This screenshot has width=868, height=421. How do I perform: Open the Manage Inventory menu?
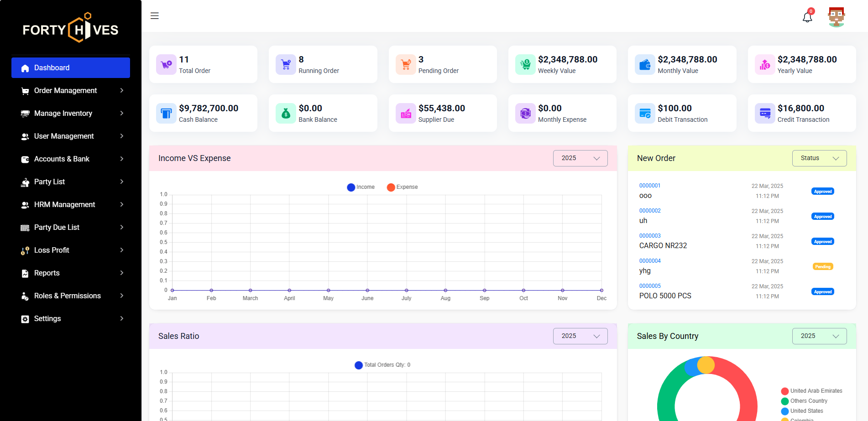pos(71,113)
